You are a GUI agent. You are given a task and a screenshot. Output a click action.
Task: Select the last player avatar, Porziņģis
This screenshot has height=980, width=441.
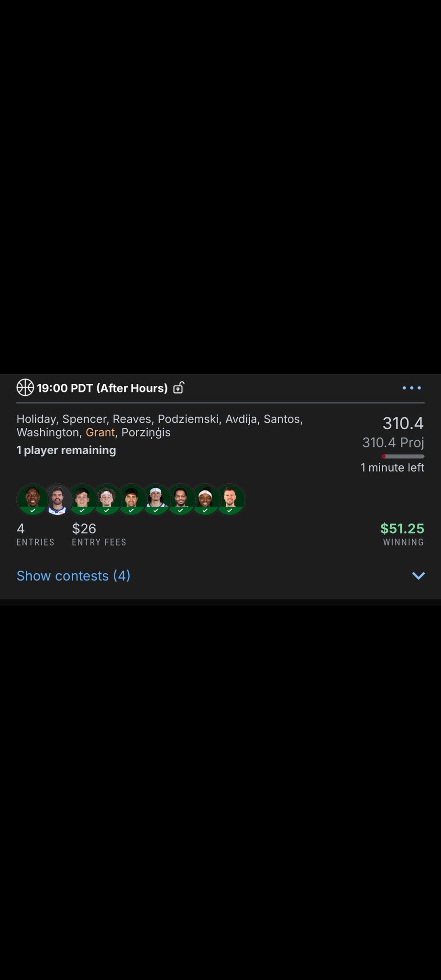pyautogui.click(x=230, y=500)
